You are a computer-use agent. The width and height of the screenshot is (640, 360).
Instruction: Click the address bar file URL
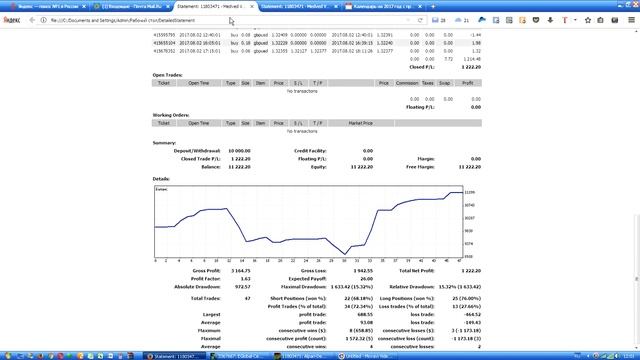[122, 20]
